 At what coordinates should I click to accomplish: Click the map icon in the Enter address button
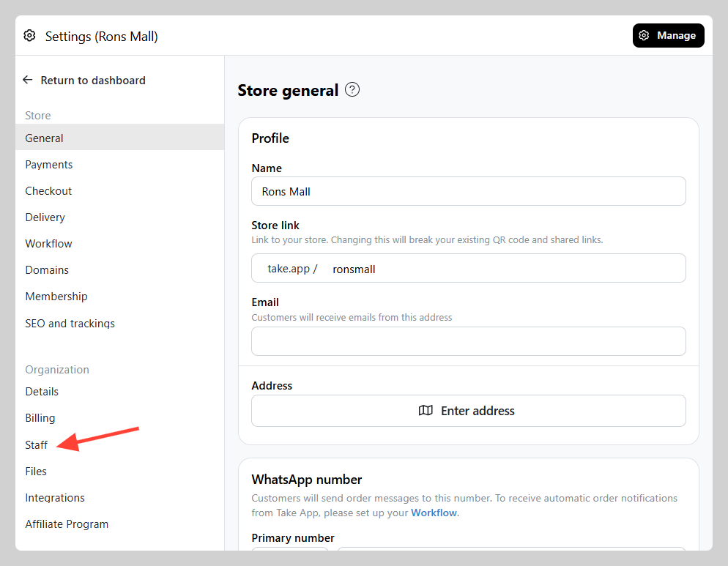[x=426, y=411]
